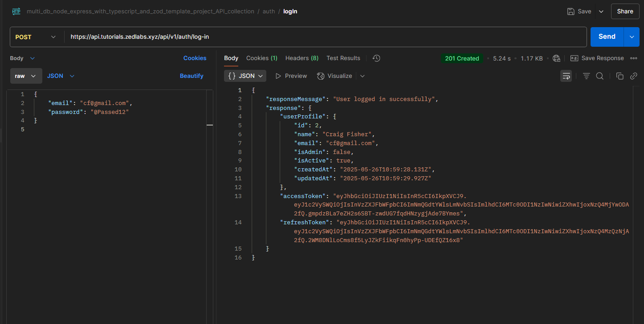Click the filter response icon

pyautogui.click(x=586, y=76)
